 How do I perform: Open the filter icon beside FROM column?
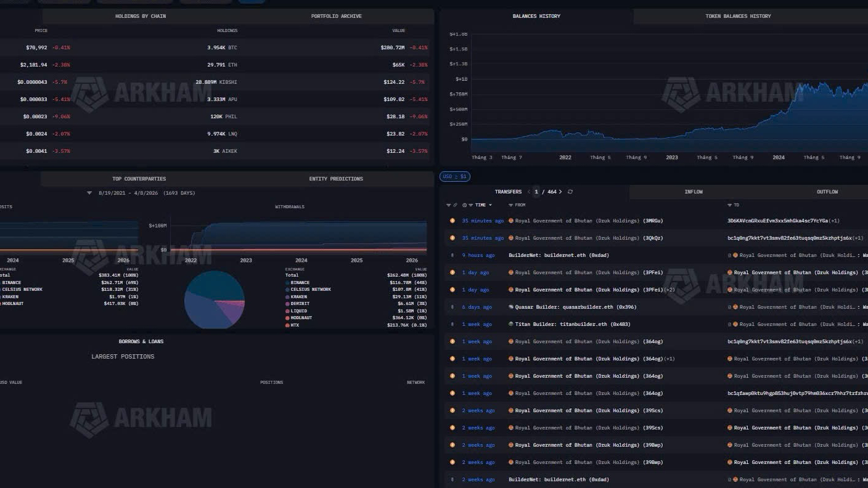click(510, 205)
